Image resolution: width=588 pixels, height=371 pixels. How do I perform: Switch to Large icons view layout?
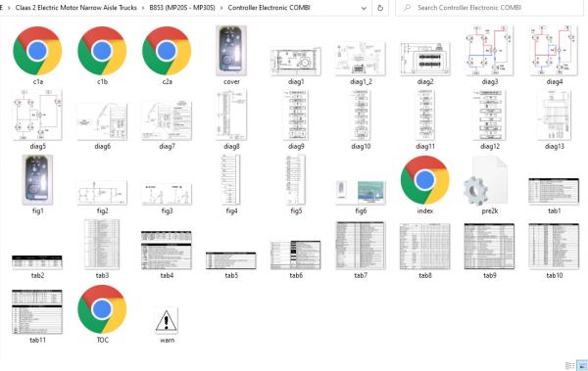583,366
